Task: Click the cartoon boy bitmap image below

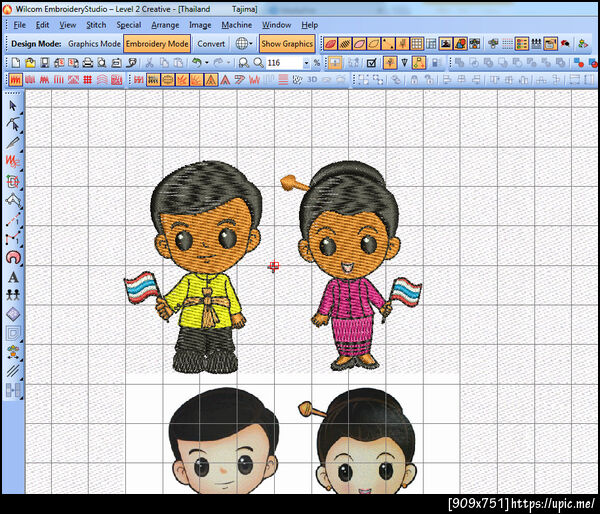Action: pyautogui.click(x=224, y=440)
